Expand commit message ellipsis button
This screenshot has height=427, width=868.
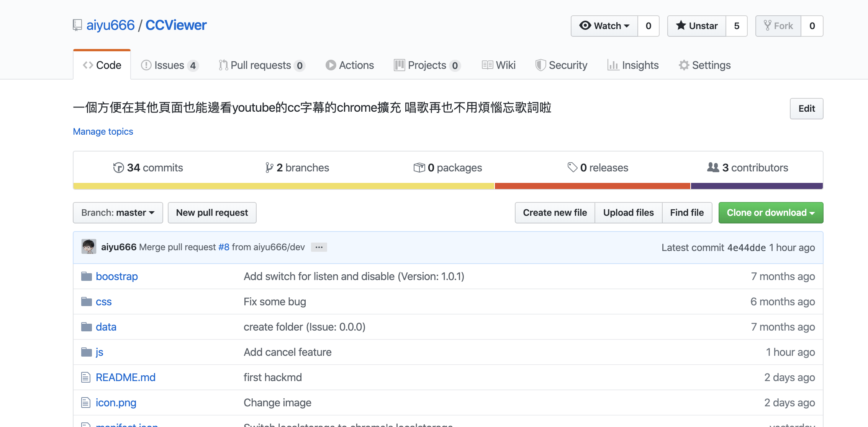[319, 247]
